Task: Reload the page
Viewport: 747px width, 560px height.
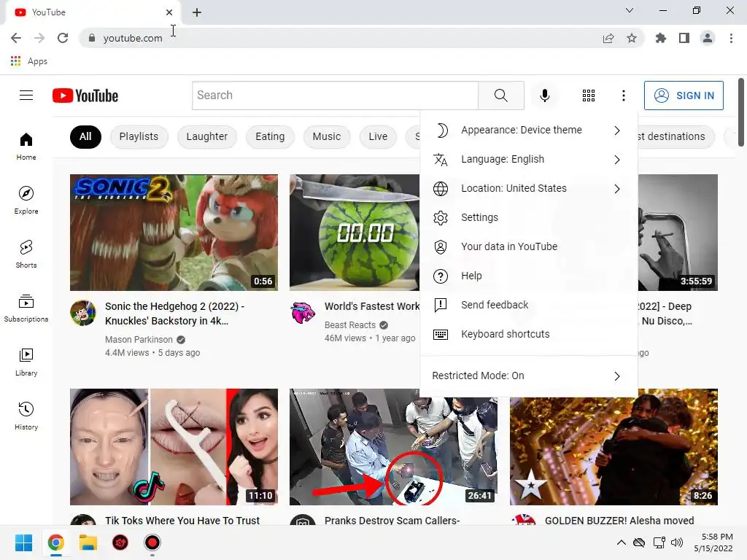Action: (63, 38)
